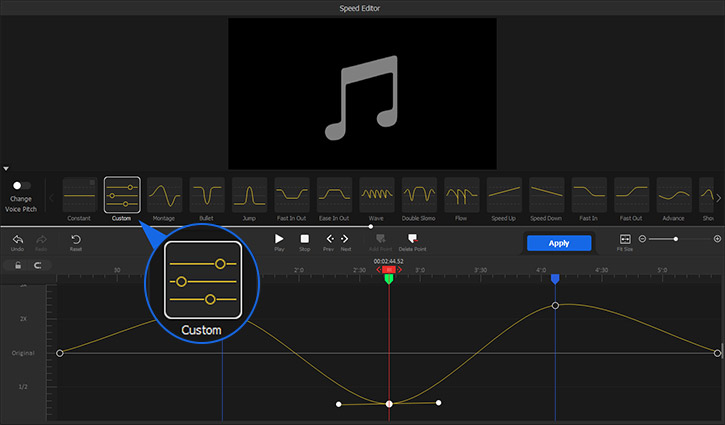The height and width of the screenshot is (425, 725).
Task: Choose the Bullet speed curve preset
Action: click(207, 195)
